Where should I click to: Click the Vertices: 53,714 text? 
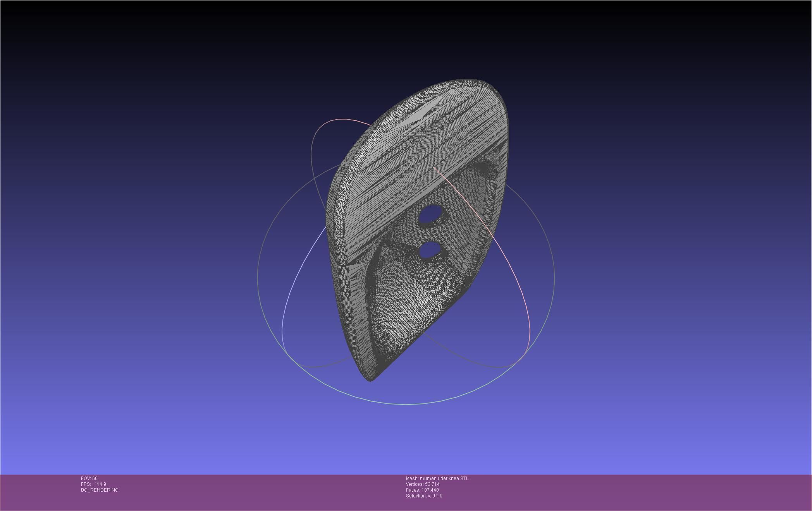click(x=422, y=484)
